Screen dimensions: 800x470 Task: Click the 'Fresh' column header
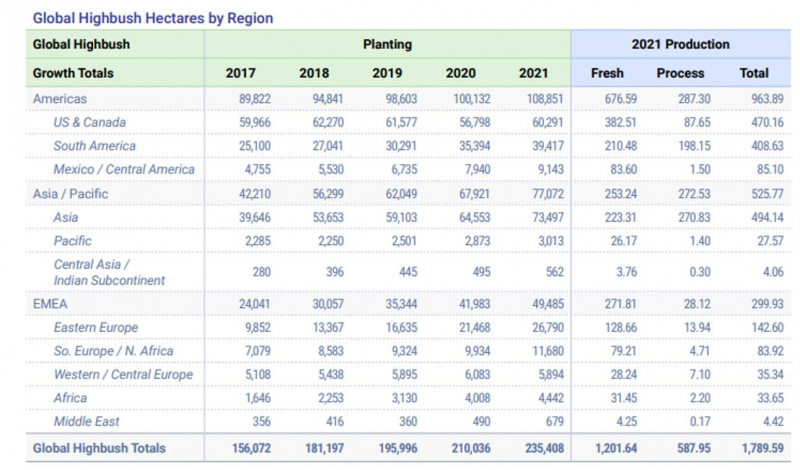pyautogui.click(x=607, y=73)
